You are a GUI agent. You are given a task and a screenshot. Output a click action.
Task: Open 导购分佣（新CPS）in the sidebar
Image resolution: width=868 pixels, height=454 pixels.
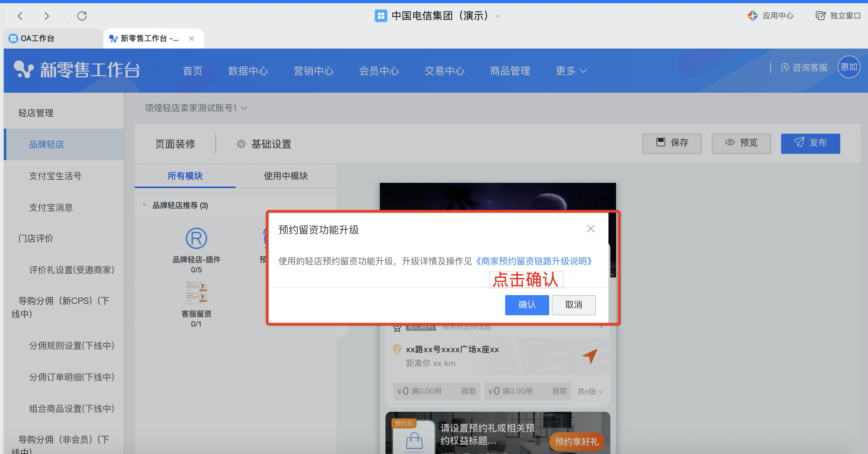click(x=60, y=307)
